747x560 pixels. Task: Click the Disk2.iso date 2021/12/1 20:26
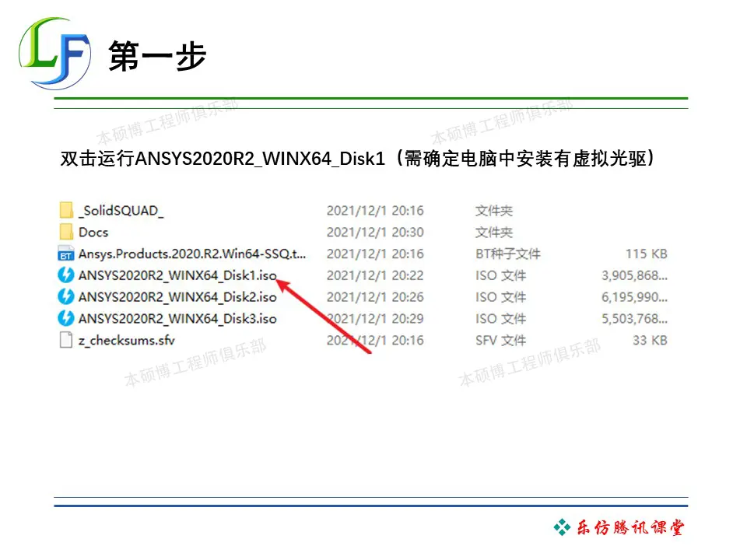coord(375,297)
